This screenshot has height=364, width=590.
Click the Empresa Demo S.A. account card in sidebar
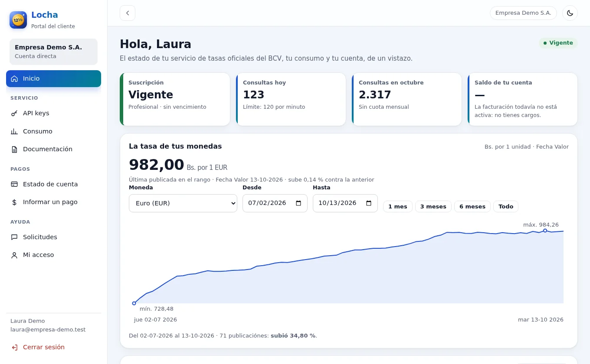coord(53,52)
